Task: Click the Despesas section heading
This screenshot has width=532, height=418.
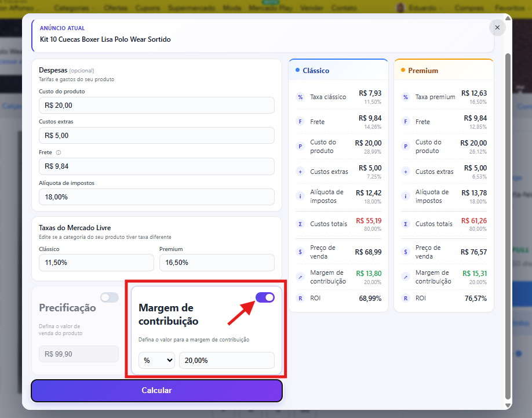Action: tap(53, 70)
